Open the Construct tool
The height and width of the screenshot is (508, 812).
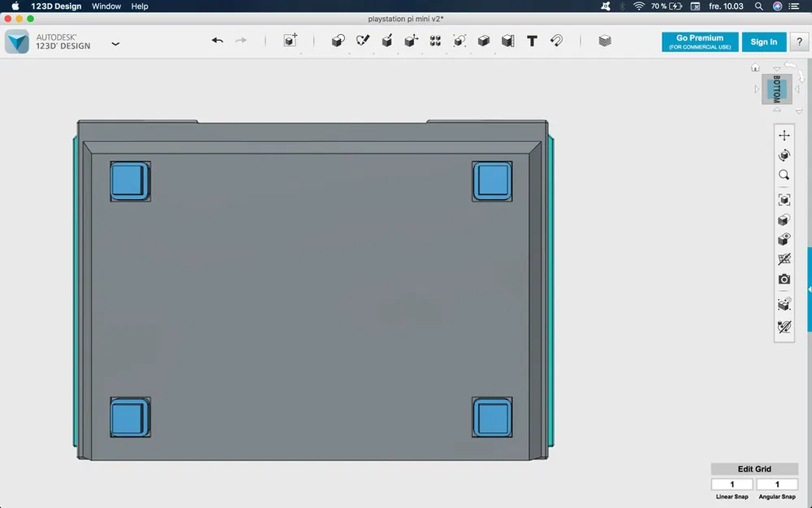pos(387,41)
